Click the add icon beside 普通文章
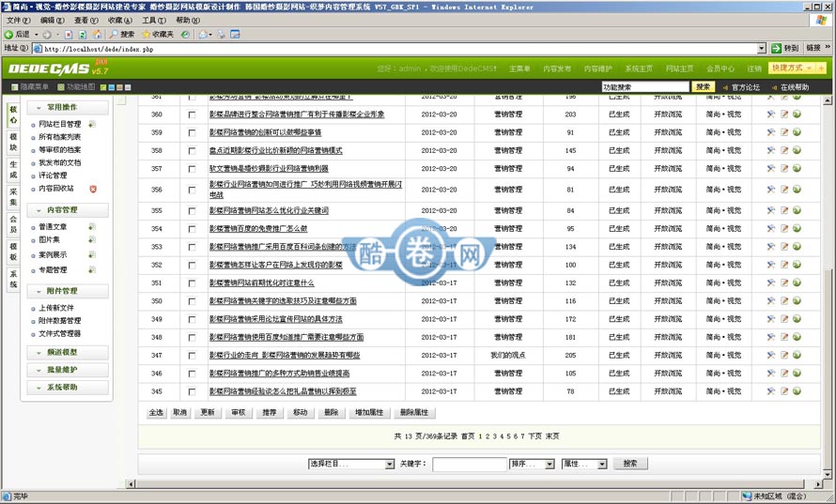Viewport: 836px width, 504px height. [92, 227]
